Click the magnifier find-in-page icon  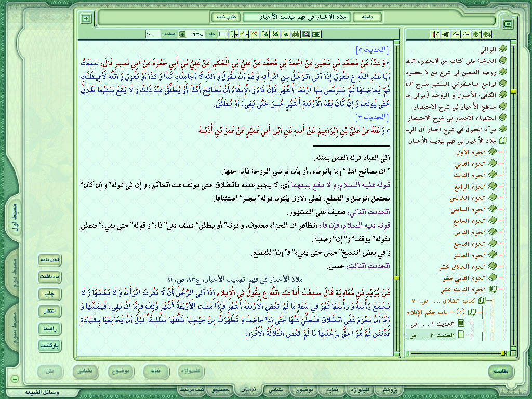coord(305,34)
